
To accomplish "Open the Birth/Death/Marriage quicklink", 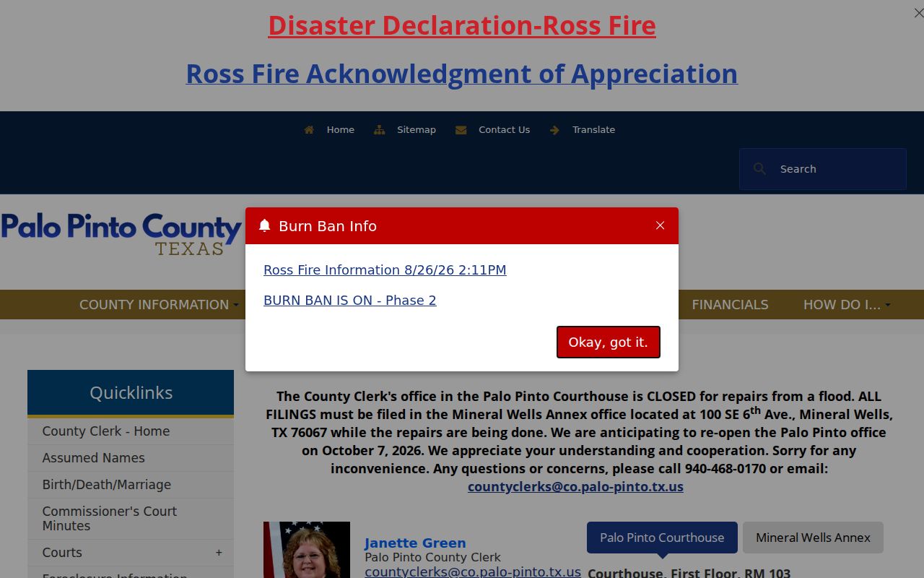I will pyautogui.click(x=131, y=485).
